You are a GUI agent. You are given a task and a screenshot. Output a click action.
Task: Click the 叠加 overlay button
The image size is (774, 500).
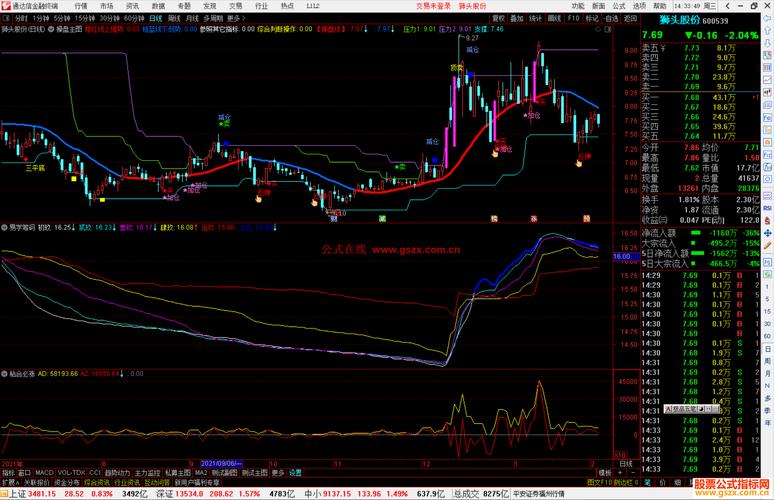(x=517, y=18)
